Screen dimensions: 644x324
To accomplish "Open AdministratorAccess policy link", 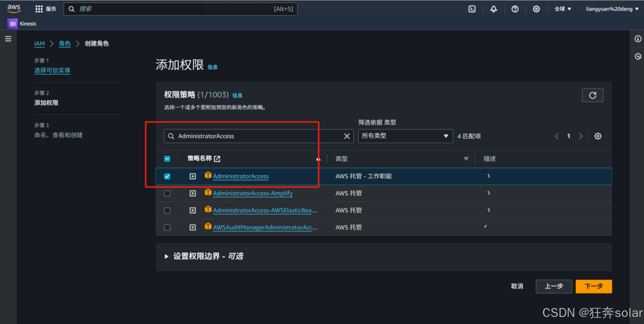I will point(241,176).
